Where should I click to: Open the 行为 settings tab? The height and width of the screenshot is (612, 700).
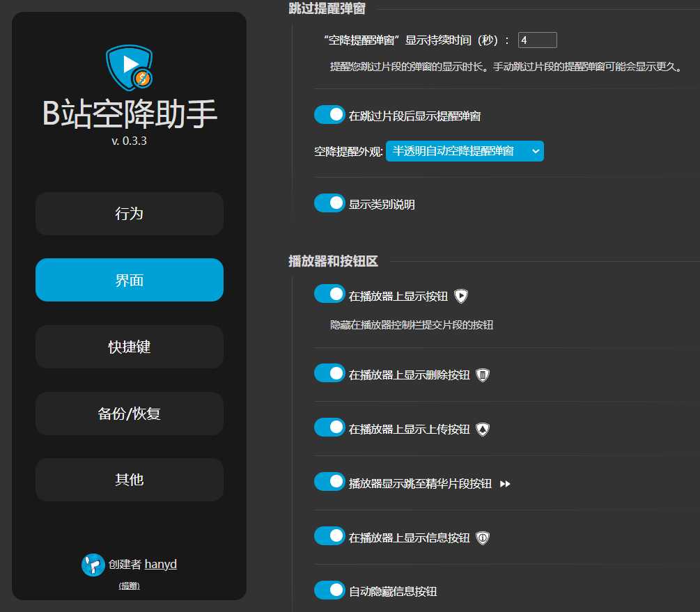[130, 214]
